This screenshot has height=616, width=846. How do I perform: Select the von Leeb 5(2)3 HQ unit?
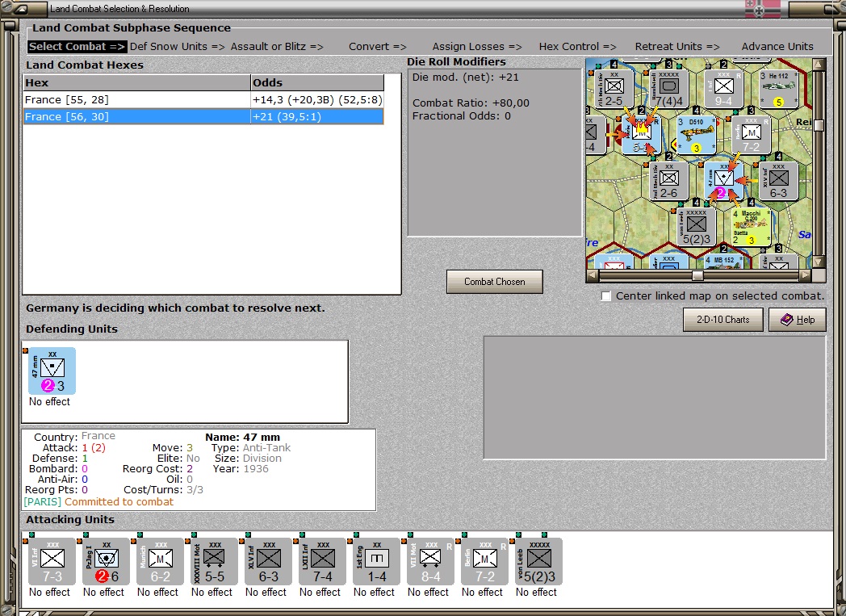(x=538, y=562)
